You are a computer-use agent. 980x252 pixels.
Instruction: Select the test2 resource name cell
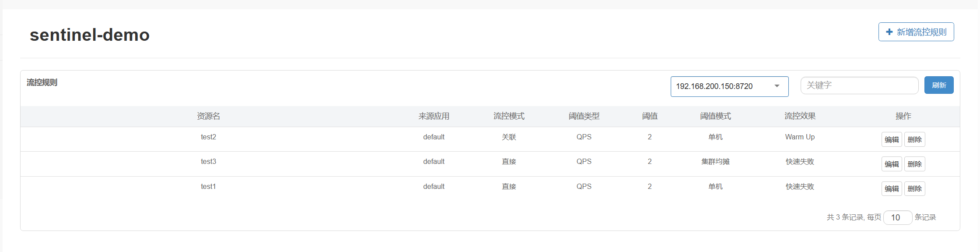[x=208, y=137]
